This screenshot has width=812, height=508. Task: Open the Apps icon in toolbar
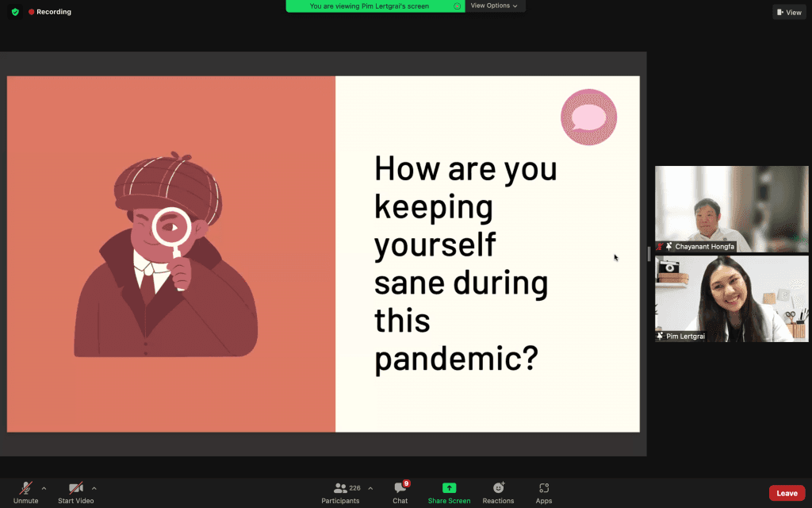(543, 488)
